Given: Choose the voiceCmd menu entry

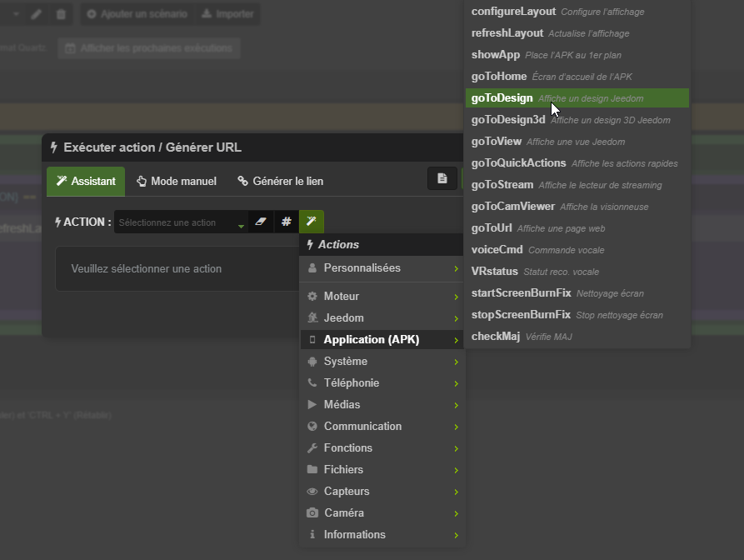Looking at the screenshot, I should click(577, 250).
